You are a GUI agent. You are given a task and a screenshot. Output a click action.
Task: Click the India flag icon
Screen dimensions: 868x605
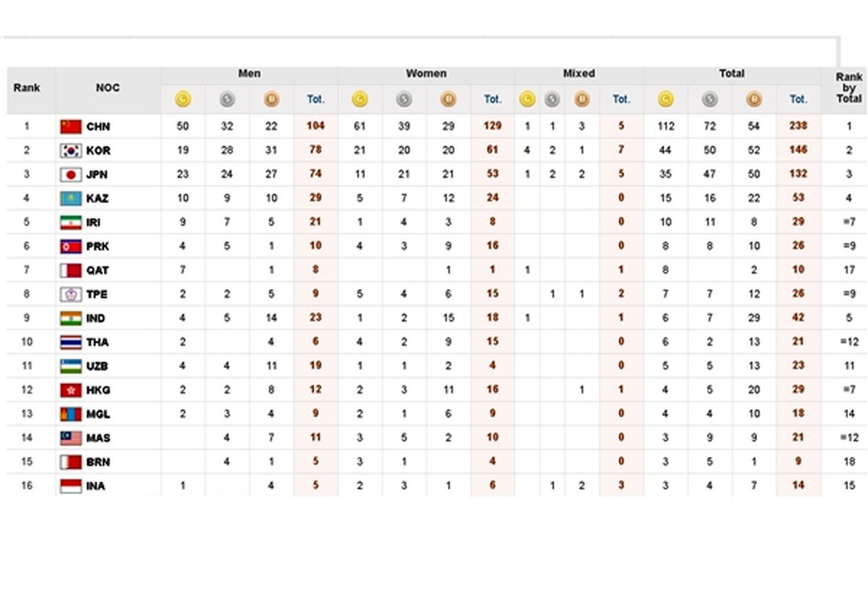coord(71,318)
